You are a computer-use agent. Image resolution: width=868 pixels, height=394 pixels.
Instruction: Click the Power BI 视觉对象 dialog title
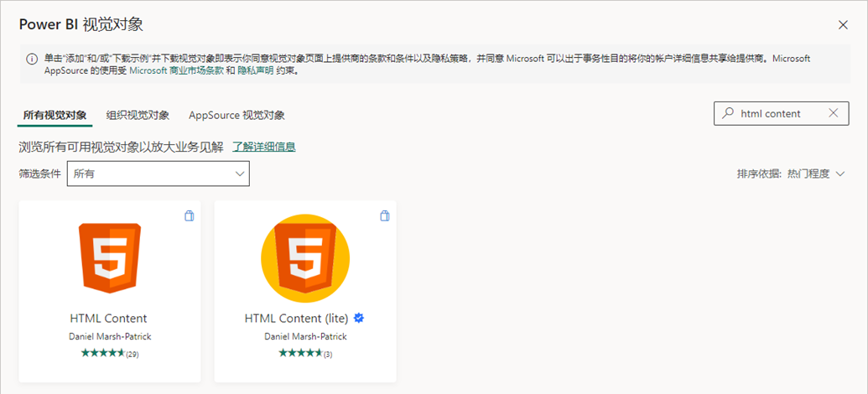click(x=81, y=24)
